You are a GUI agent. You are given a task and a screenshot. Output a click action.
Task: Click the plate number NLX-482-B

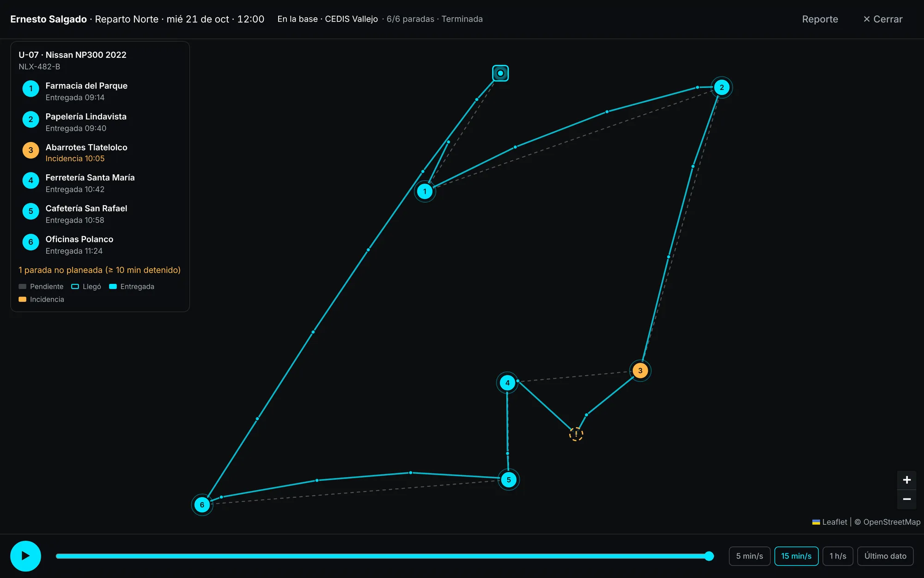click(x=39, y=67)
